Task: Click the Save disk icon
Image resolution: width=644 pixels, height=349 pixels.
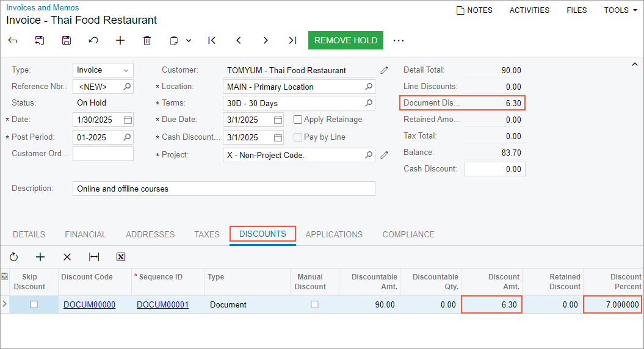Action: click(67, 40)
